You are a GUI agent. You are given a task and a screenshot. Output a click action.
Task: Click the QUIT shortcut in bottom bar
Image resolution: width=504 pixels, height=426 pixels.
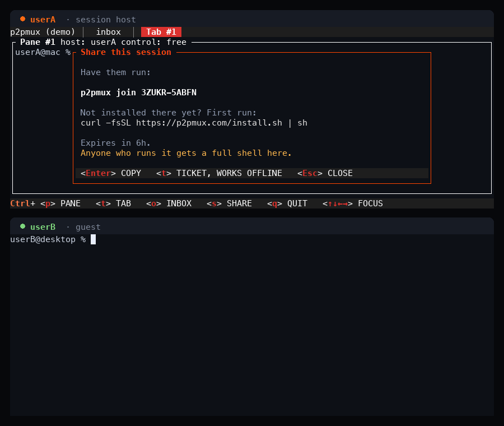click(287, 203)
